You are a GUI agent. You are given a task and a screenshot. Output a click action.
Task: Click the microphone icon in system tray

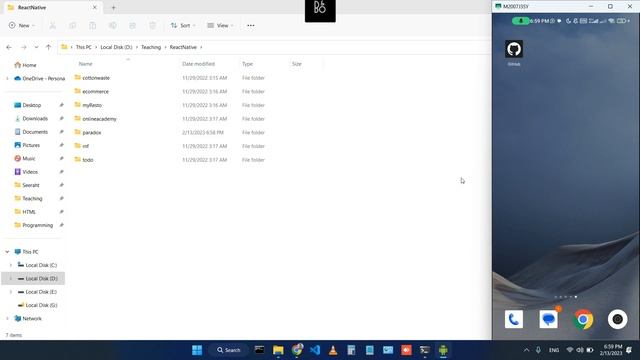click(538, 350)
